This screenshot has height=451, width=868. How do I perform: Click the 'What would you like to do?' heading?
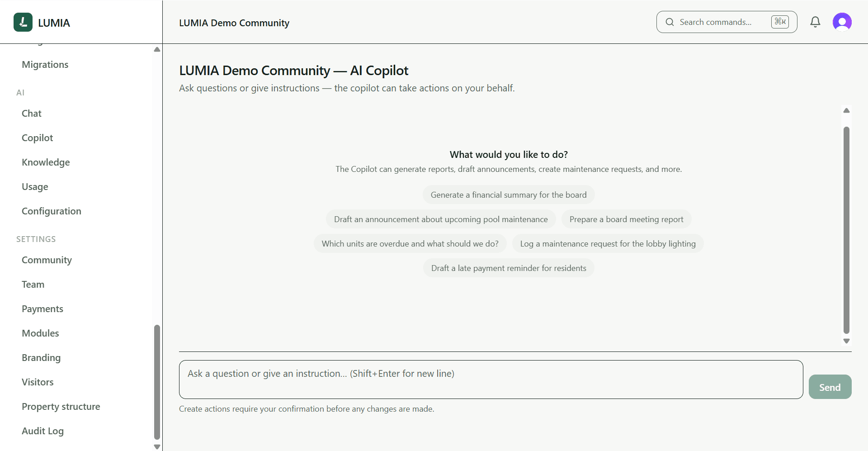(509, 155)
